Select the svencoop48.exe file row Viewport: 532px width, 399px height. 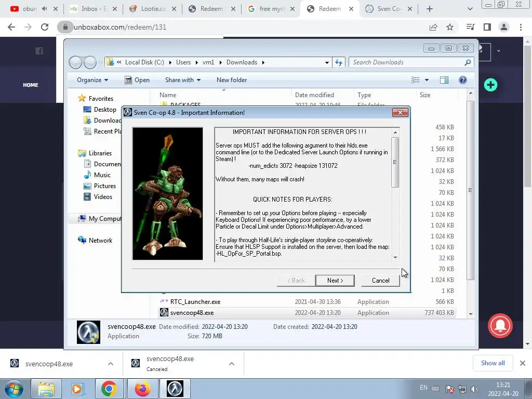point(307,312)
